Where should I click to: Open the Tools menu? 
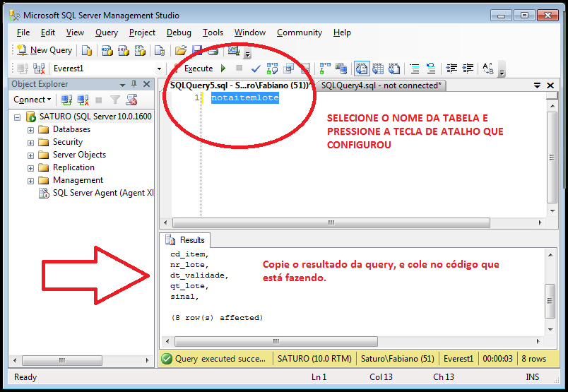213,32
